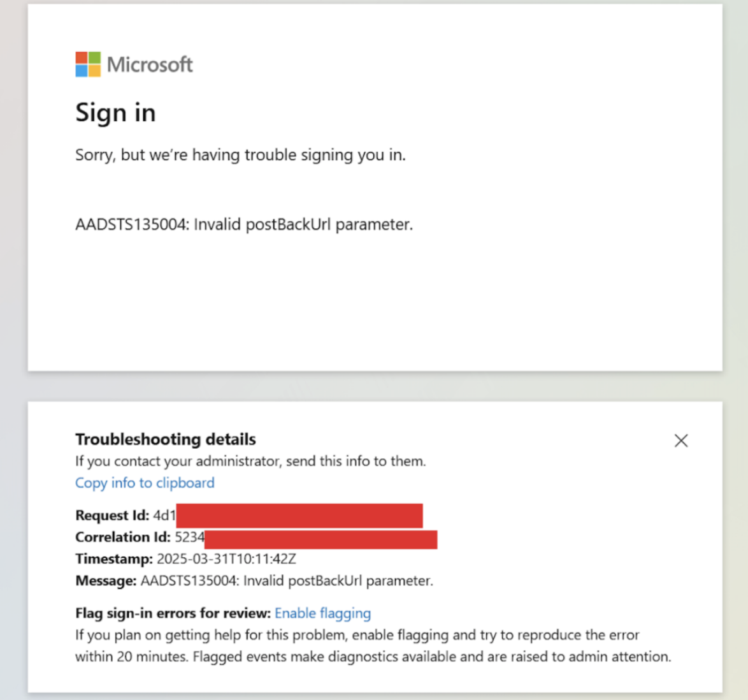Click the "If you contact your administrator" text
The height and width of the screenshot is (700, 748).
click(x=250, y=461)
